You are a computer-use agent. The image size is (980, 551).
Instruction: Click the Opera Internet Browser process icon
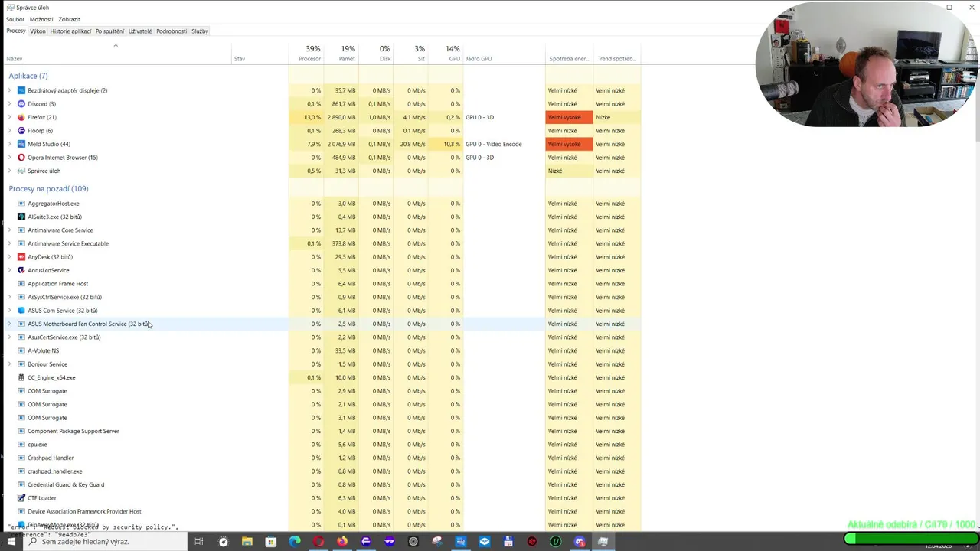(21, 158)
